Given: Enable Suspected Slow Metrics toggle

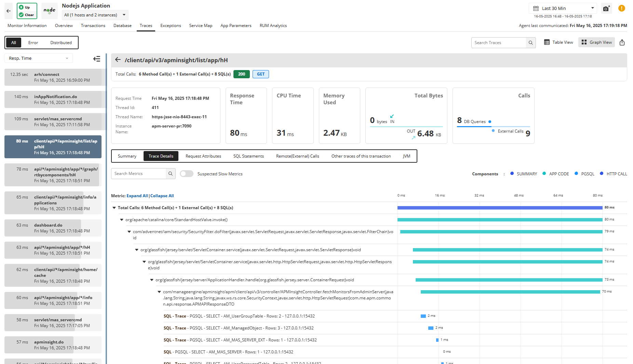Looking at the screenshot, I should pos(186,174).
